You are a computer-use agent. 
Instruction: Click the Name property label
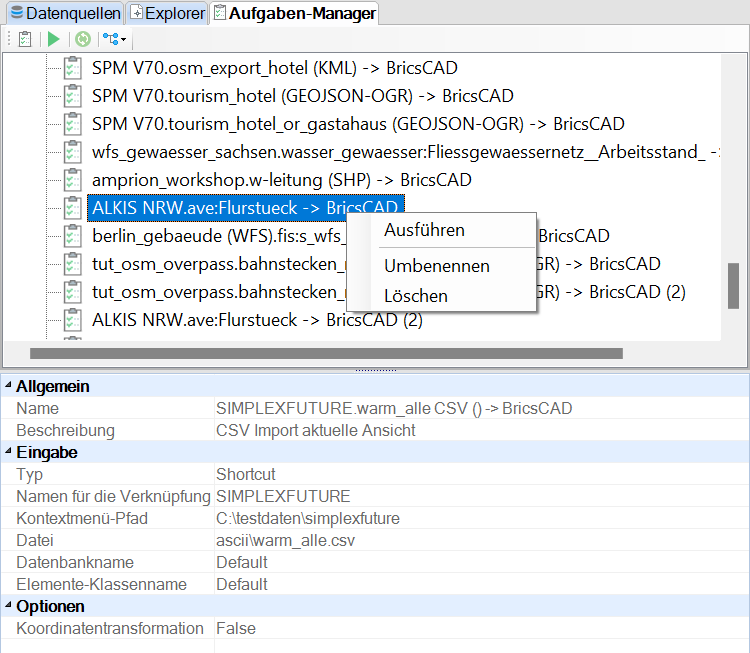pyautogui.click(x=37, y=408)
